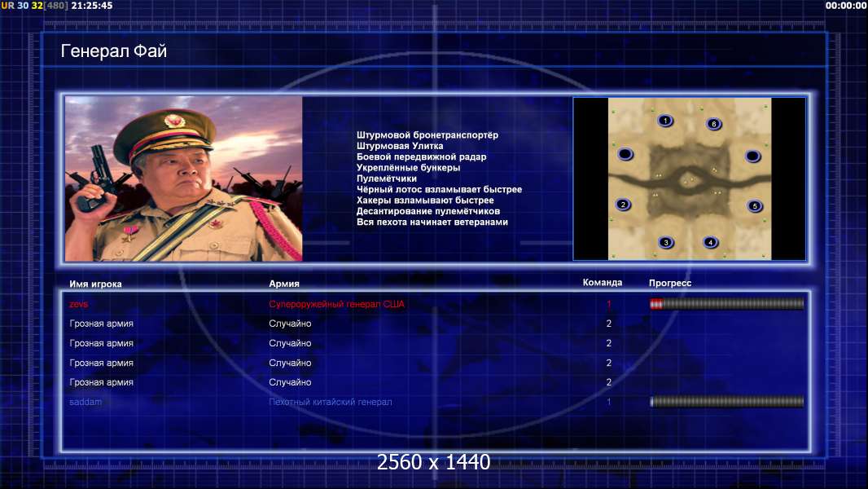Screen dimensions: 868x489
Task: Click 'Супероружейный генерал США' army entry
Action: click(336, 304)
